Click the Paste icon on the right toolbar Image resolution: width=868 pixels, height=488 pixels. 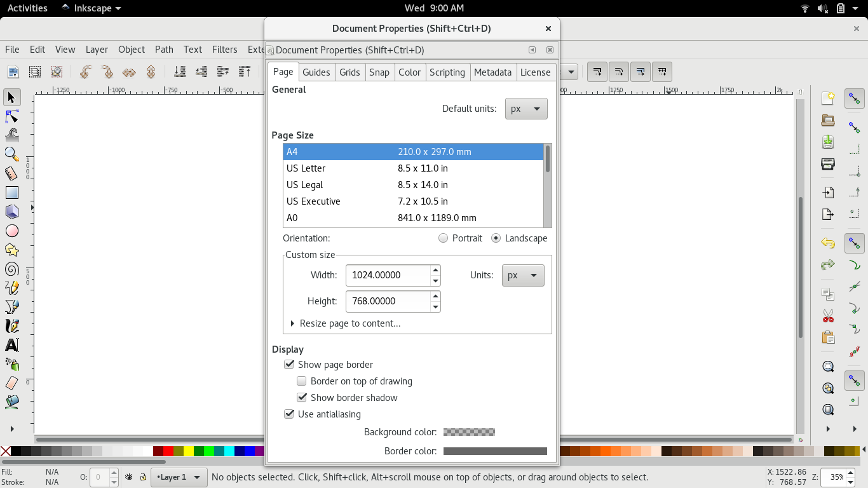828,337
